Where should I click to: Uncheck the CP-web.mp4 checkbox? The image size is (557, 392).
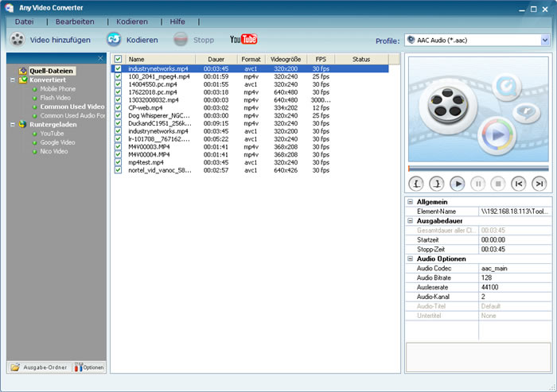118,107
